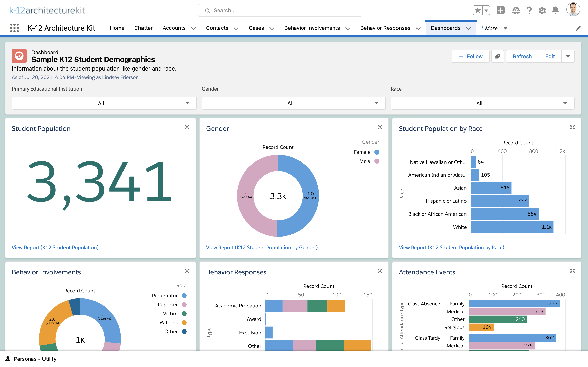Open the Primary Educational Institution filter dropdown
This screenshot has height=367, width=588.
click(104, 103)
